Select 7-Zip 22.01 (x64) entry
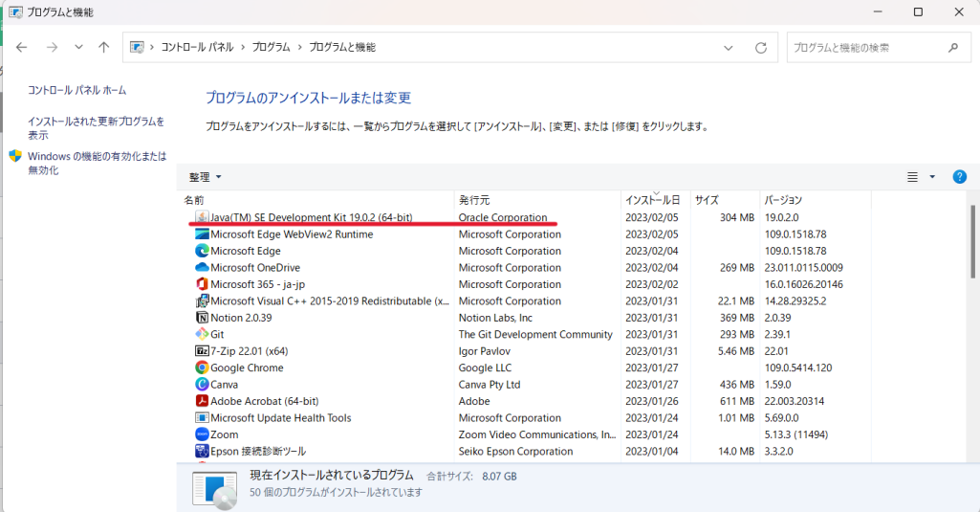This screenshot has width=980, height=512. (x=249, y=351)
